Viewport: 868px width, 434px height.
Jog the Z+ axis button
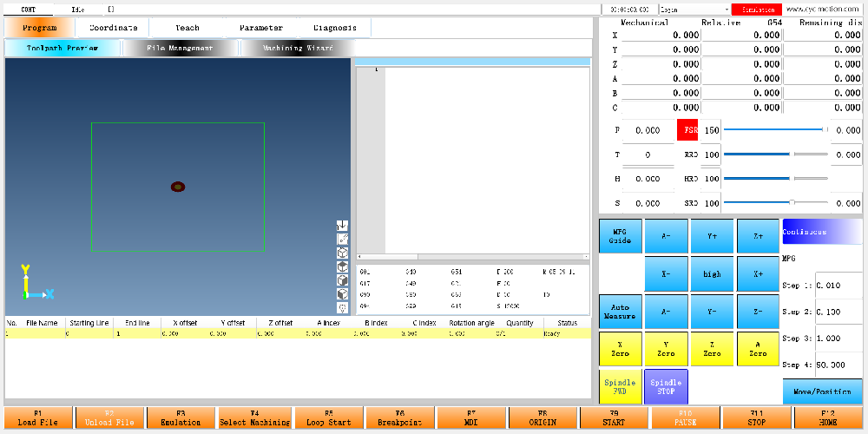pyautogui.click(x=758, y=236)
